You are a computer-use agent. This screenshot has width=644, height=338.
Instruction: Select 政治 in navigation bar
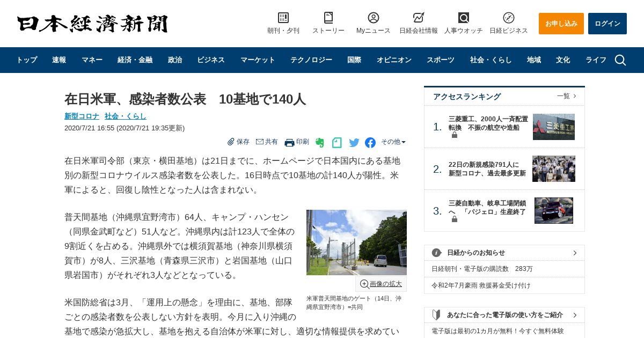point(175,60)
